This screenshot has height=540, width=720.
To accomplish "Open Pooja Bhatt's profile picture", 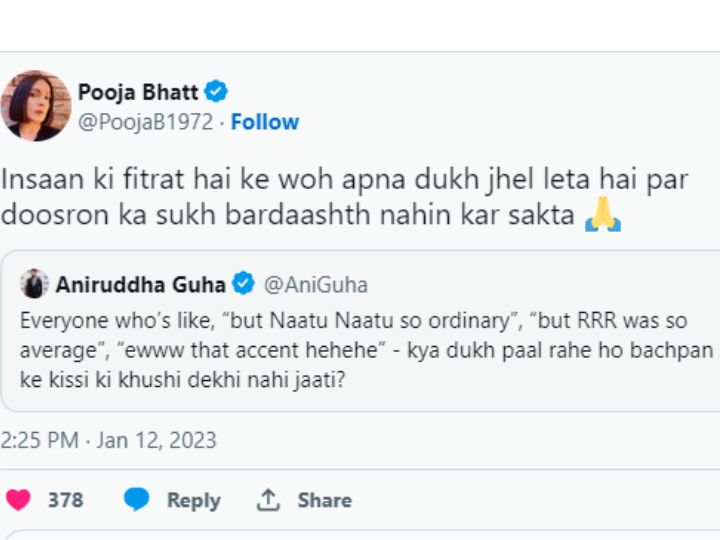I will 36,106.
